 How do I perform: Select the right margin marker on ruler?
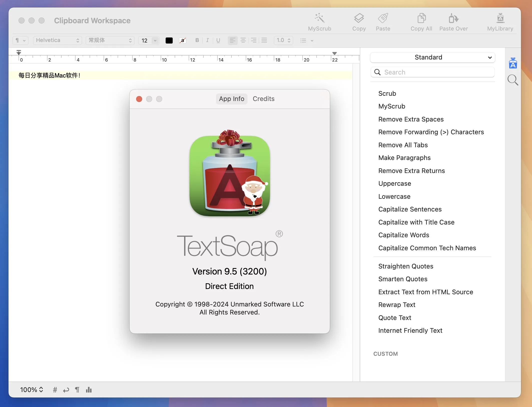coord(335,53)
